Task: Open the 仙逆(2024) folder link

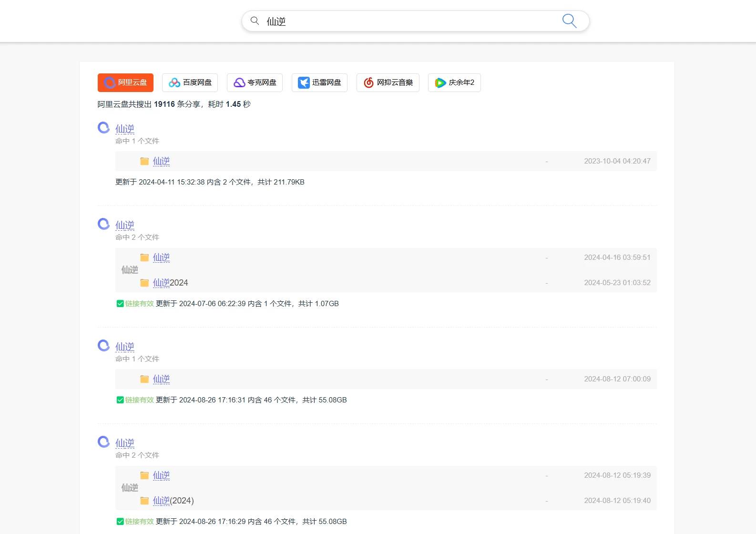Action: click(x=173, y=501)
